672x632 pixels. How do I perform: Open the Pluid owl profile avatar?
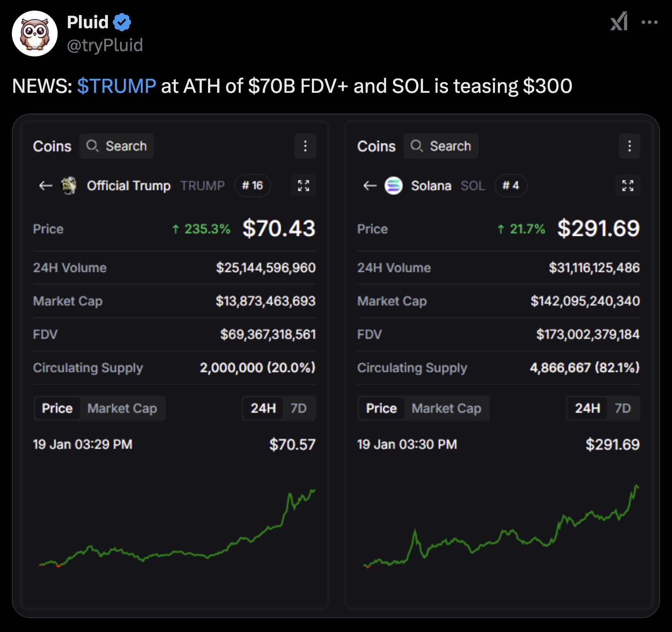35,34
